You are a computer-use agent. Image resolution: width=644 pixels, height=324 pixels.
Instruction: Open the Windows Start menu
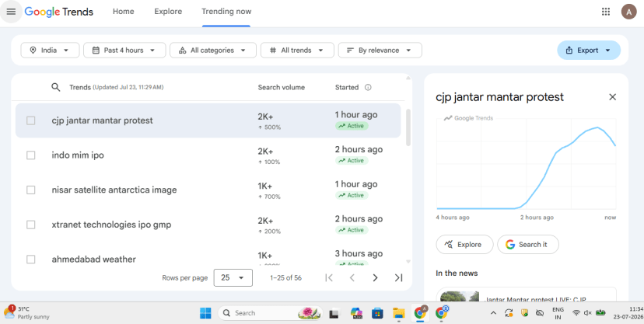pyautogui.click(x=205, y=313)
